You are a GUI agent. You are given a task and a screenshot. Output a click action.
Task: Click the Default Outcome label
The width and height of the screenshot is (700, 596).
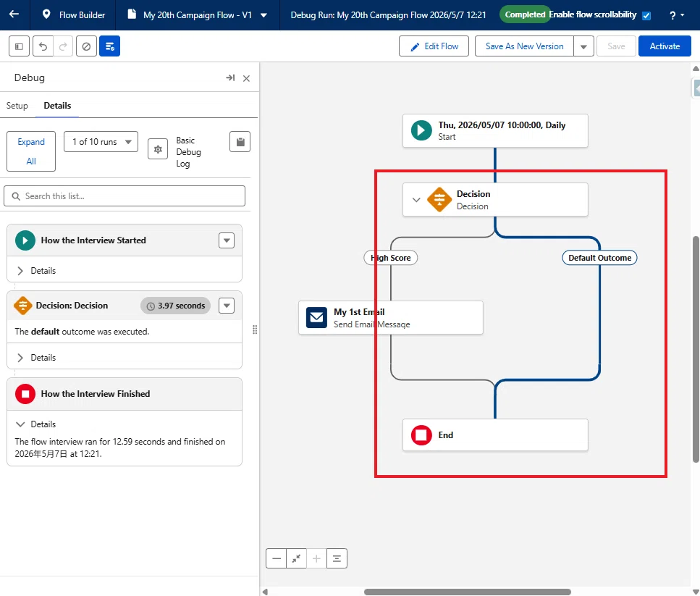pos(599,258)
